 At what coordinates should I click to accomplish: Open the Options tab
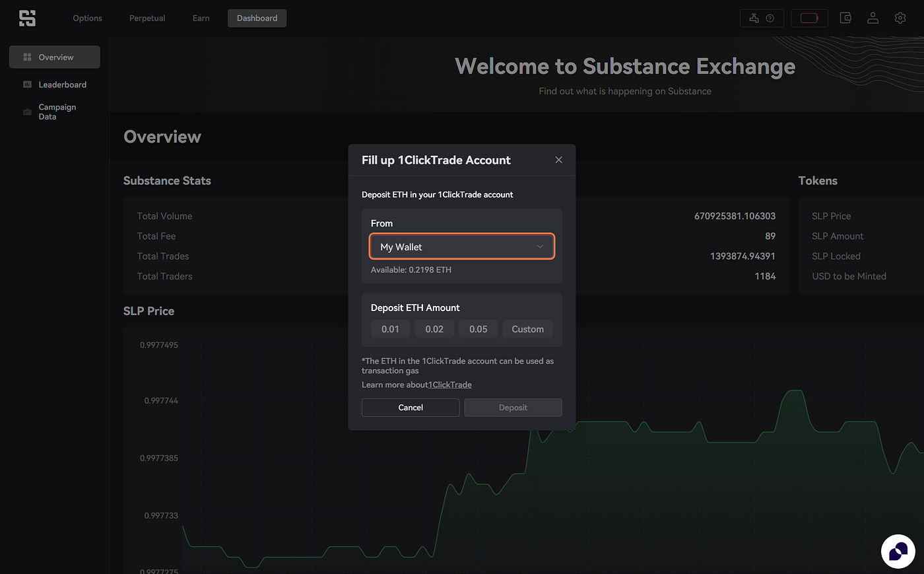[87, 18]
